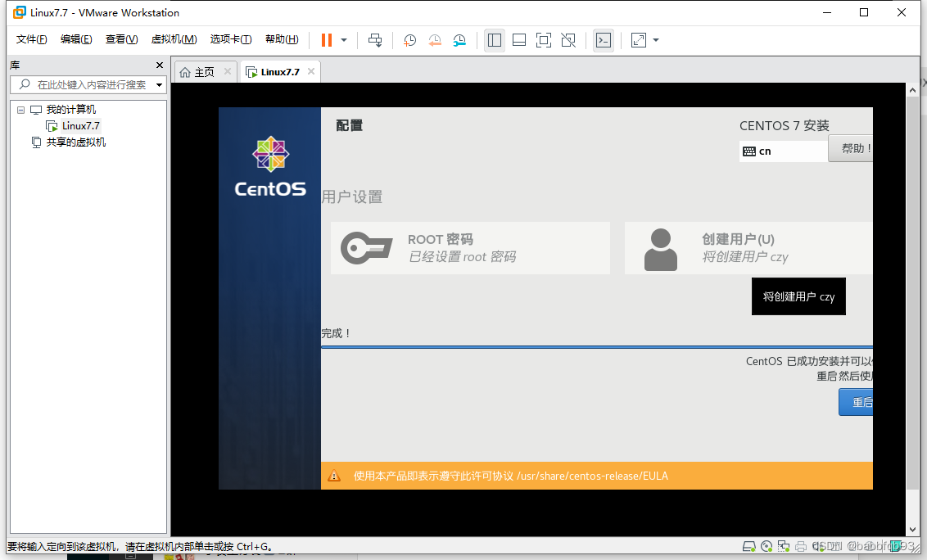This screenshot has width=927, height=560.
Task: Click the printer status icon
Action: pyautogui.click(x=801, y=546)
